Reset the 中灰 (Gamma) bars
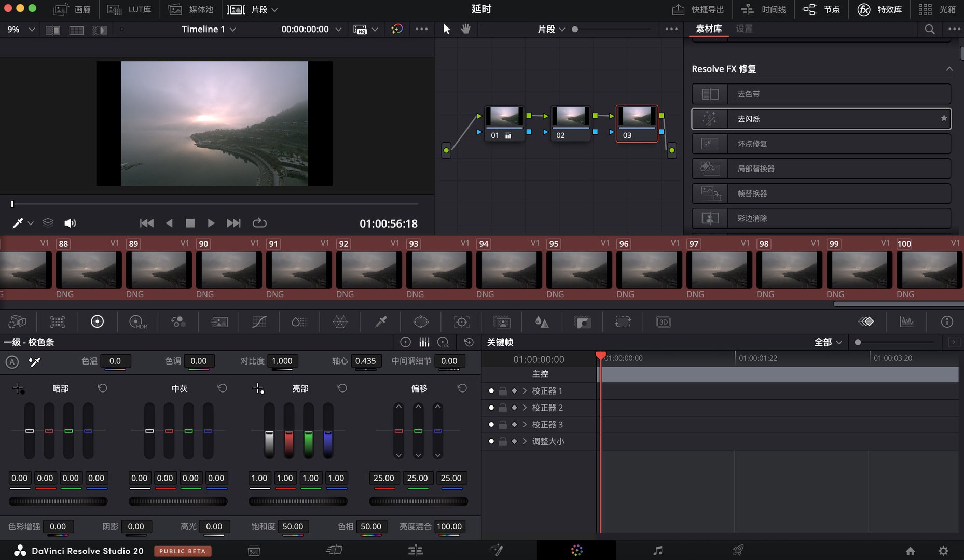 point(222,388)
